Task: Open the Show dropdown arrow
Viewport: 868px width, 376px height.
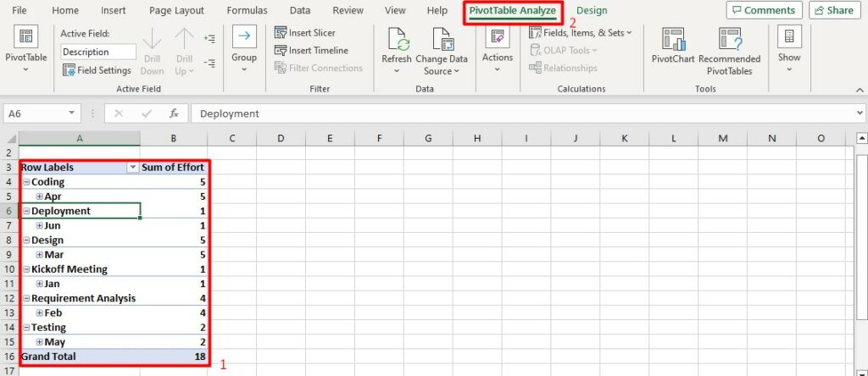Action: pyautogui.click(x=789, y=69)
